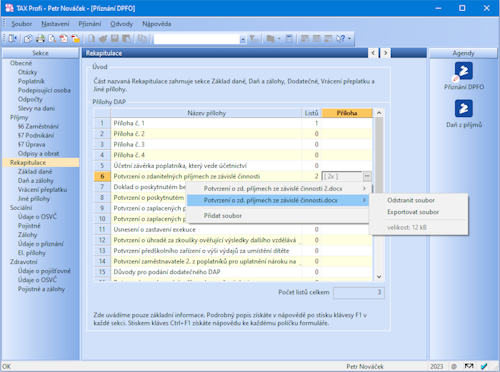
Task: Click scrollbar down arrow in attachments table
Action: point(379,277)
